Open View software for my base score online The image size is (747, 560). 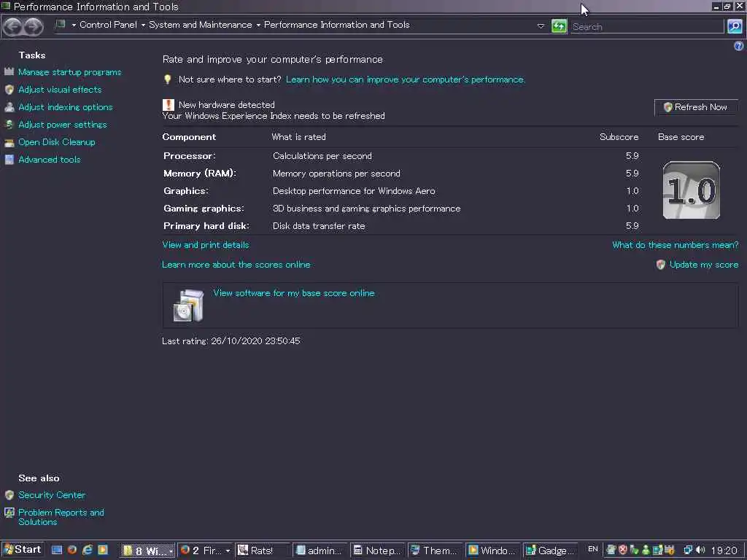[294, 293]
